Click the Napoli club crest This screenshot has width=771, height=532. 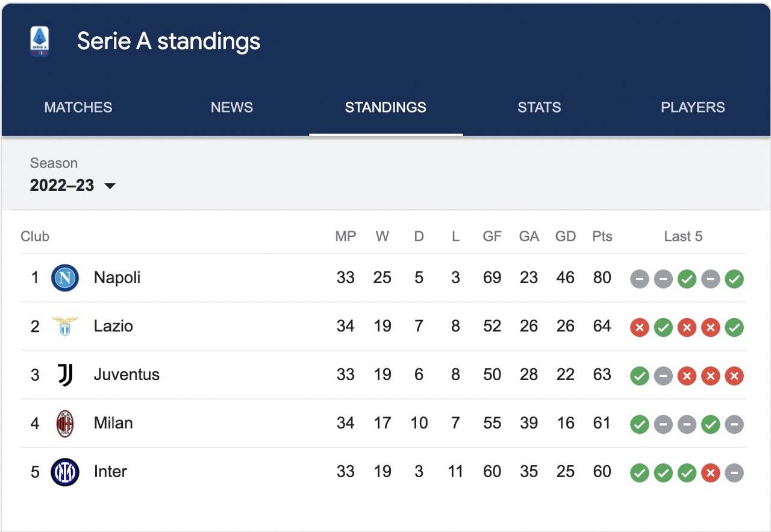point(65,278)
